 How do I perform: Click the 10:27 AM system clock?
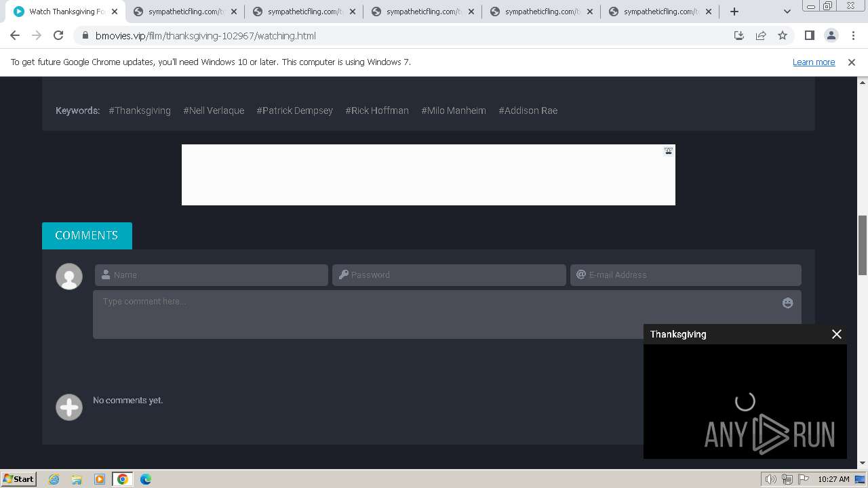tap(833, 479)
